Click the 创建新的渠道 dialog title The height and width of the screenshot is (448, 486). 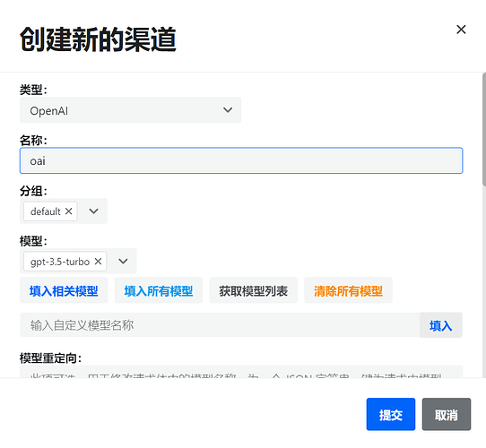[x=98, y=39]
